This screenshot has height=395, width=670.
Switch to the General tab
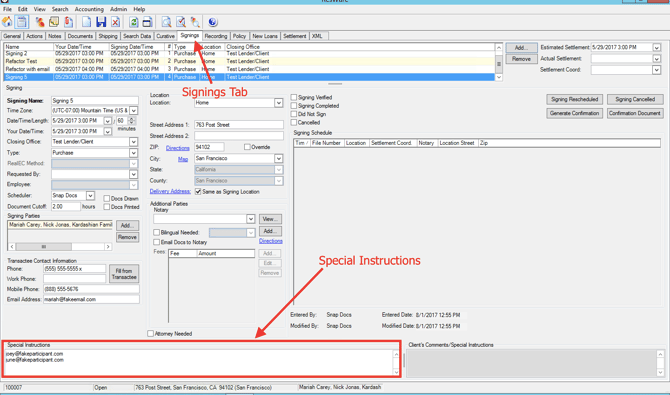pos(12,36)
